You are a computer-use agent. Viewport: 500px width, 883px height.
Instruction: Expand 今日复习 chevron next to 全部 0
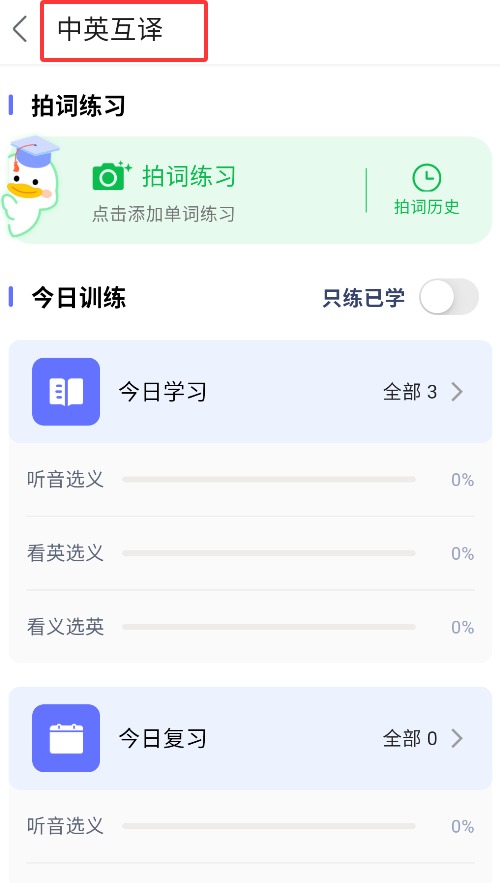coord(457,738)
